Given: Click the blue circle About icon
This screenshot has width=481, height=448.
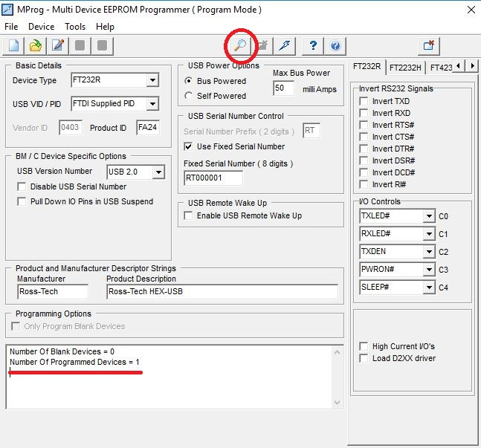Looking at the screenshot, I should (x=335, y=46).
